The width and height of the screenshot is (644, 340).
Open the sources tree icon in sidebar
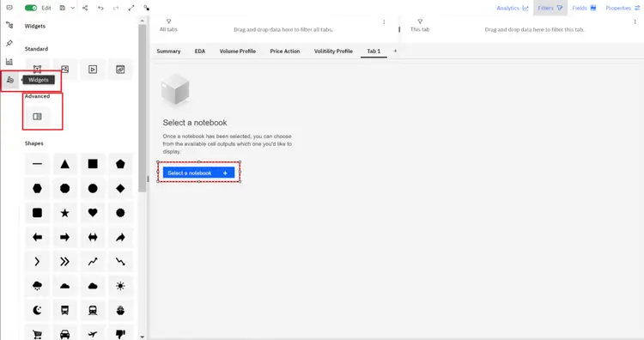click(9, 26)
